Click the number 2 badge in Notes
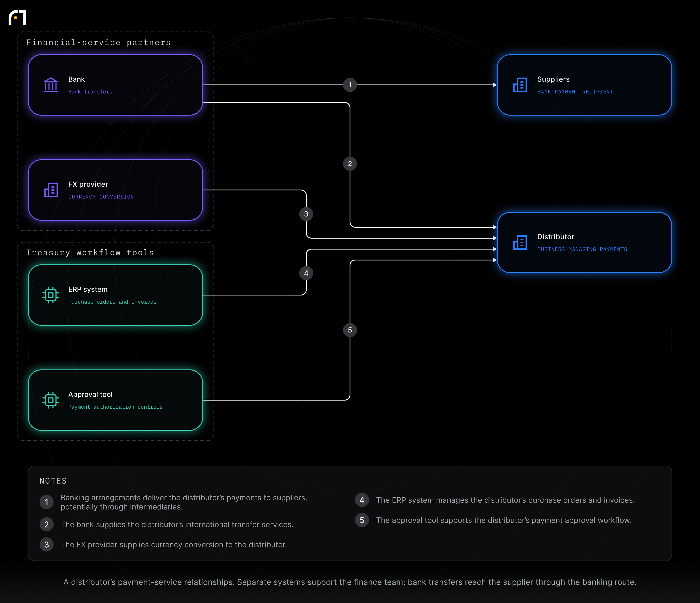Image resolution: width=700 pixels, height=603 pixels. 47,525
